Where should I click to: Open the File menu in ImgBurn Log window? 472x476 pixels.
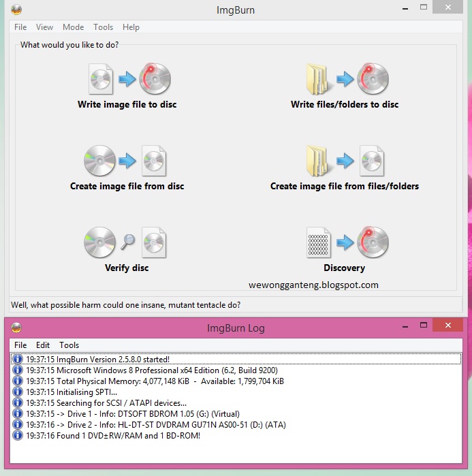coord(20,345)
